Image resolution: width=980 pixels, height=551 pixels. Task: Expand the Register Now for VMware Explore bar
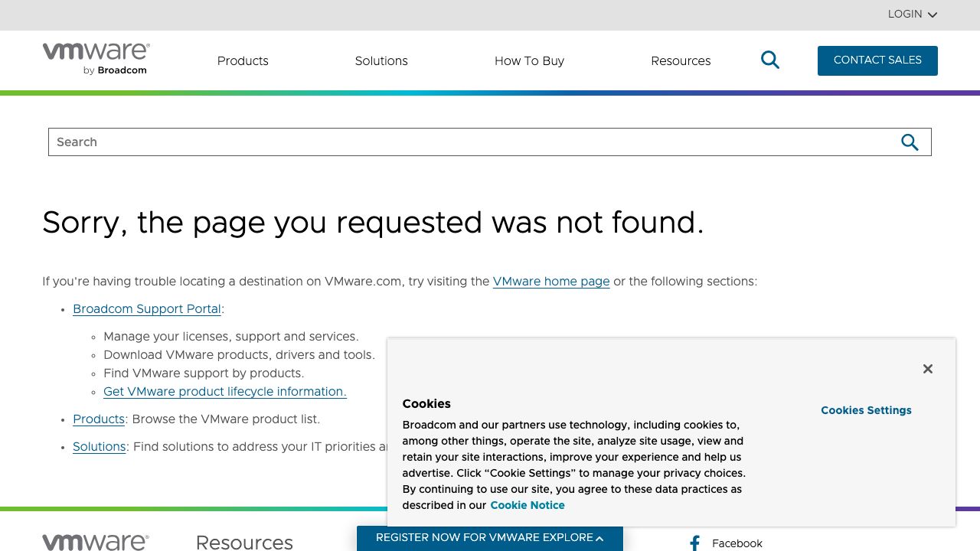pyautogui.click(x=490, y=538)
